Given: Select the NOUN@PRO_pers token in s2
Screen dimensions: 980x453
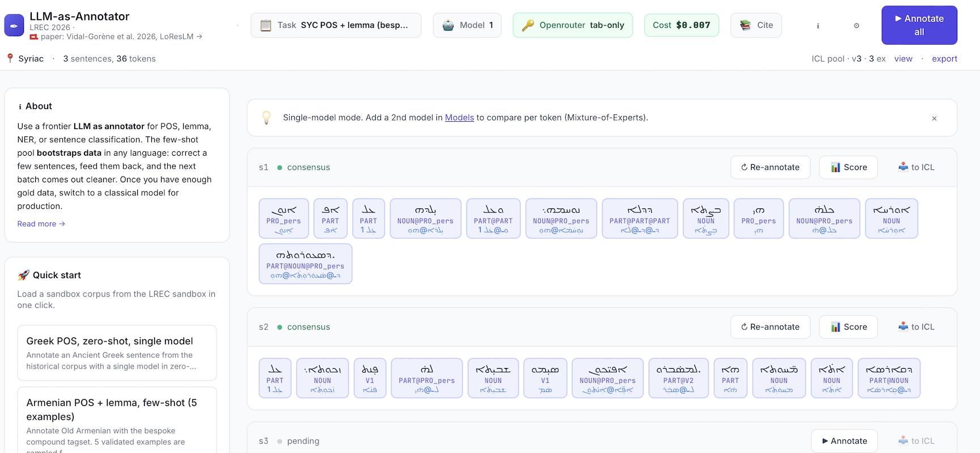Looking at the screenshot, I should tap(608, 378).
